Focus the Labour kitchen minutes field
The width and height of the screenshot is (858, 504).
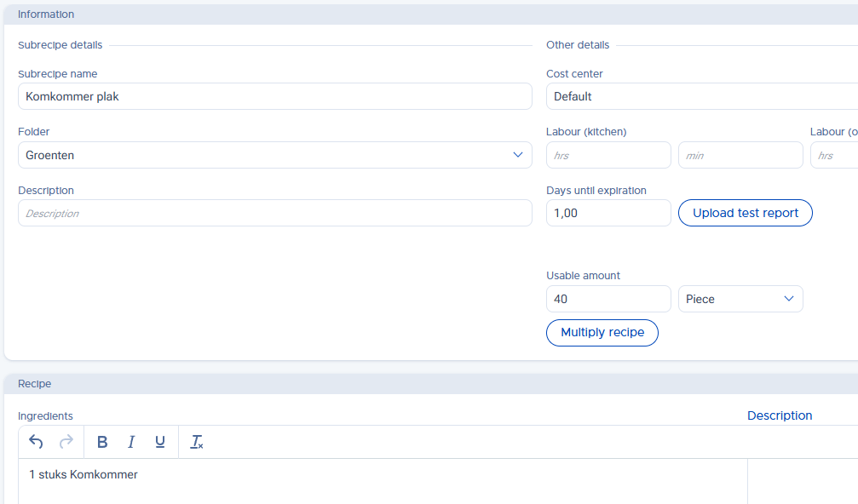740,155
